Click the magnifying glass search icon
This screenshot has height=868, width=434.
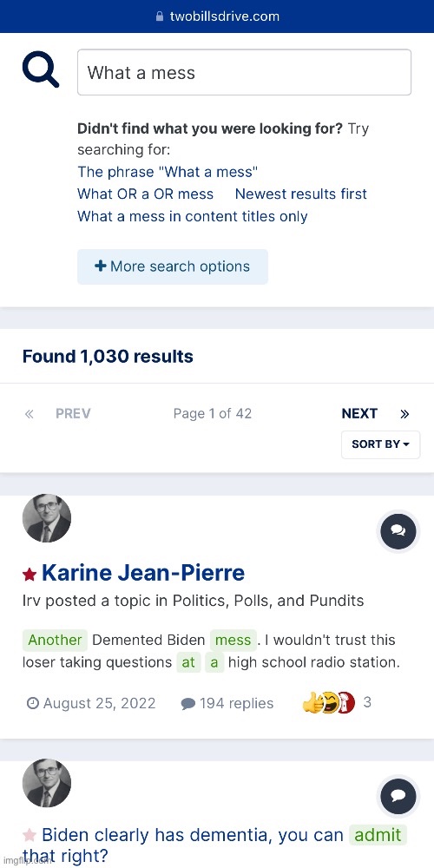(41, 71)
